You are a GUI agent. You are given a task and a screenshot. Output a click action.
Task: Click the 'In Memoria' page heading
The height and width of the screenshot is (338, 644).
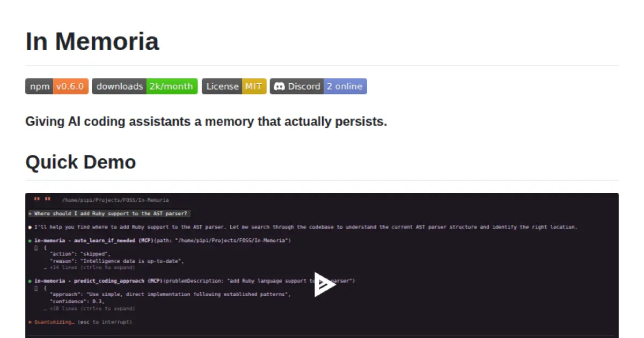pos(92,41)
